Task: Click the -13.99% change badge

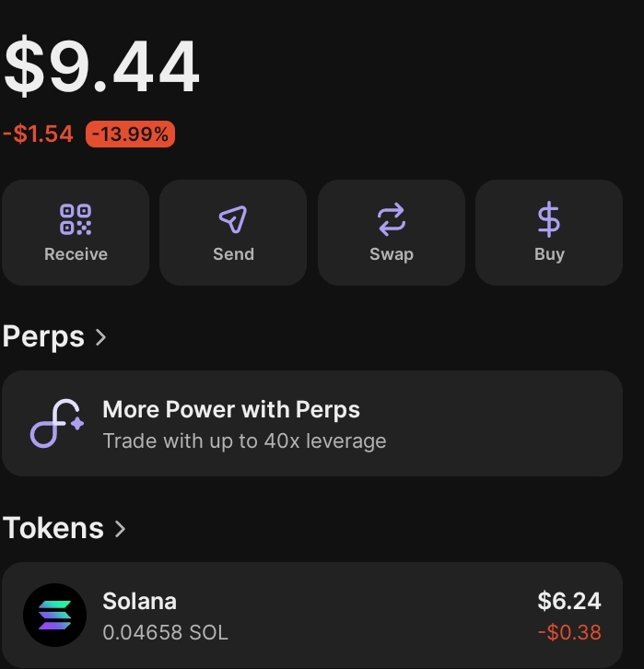Action: [x=130, y=135]
